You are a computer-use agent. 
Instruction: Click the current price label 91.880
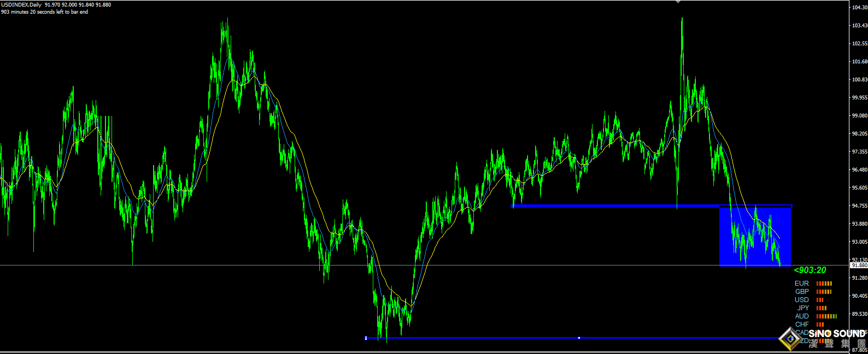pos(859,265)
